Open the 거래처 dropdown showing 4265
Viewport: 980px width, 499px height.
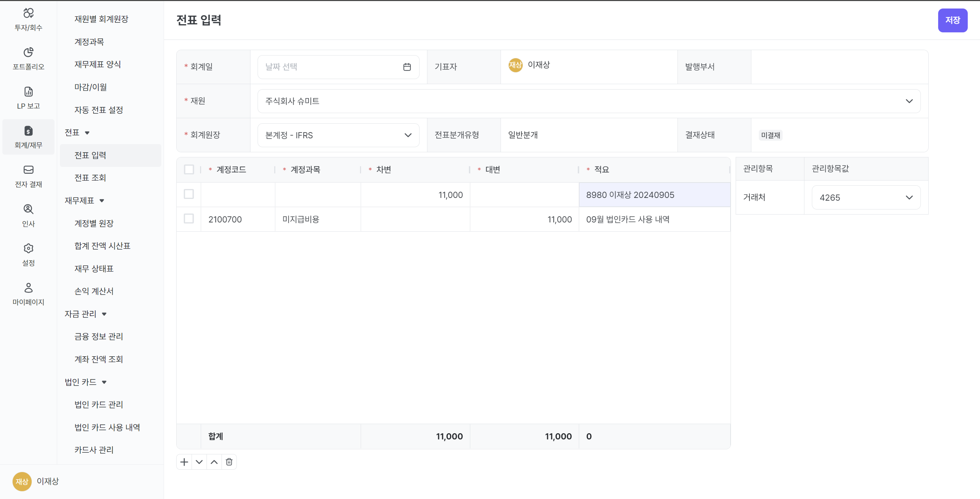point(866,197)
